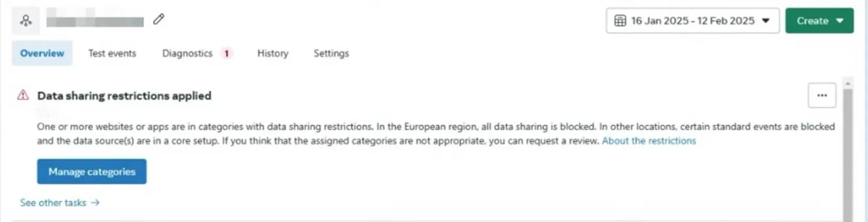Screen dimensions: 868x222
Task: Open the Settings tab
Action: click(x=331, y=53)
